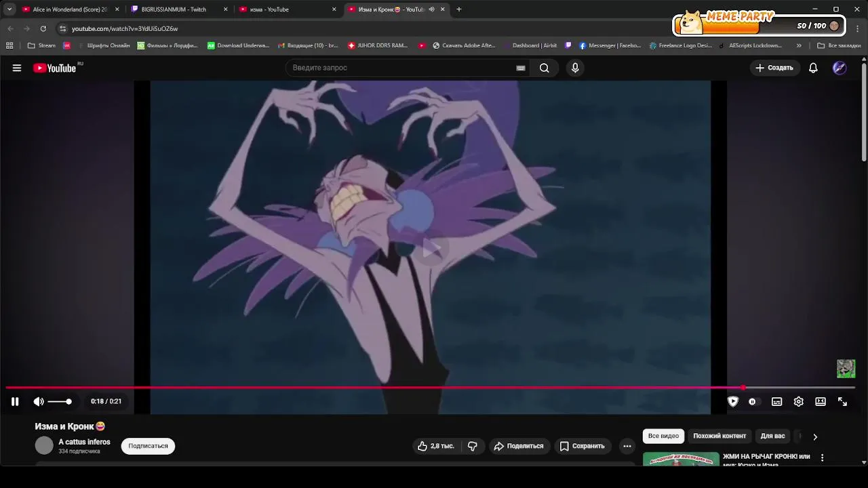Open the tab search dropdown arrow
Screen dimensions: 868x488
pyautogui.click(x=9, y=9)
